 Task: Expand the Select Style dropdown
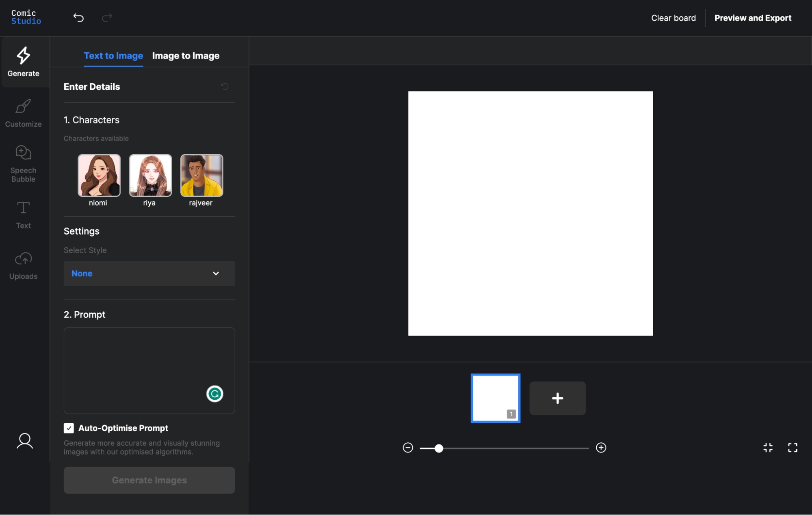click(x=149, y=274)
